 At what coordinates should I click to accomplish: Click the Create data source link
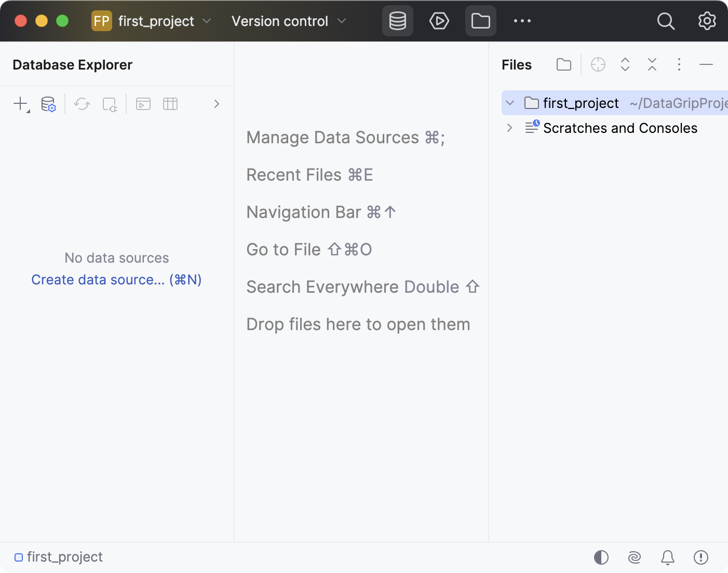click(116, 279)
